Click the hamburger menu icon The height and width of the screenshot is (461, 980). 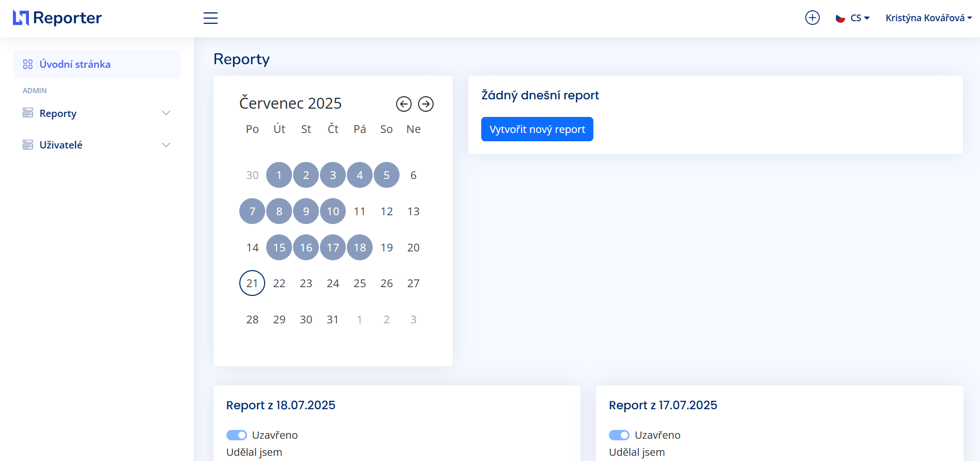coord(210,18)
